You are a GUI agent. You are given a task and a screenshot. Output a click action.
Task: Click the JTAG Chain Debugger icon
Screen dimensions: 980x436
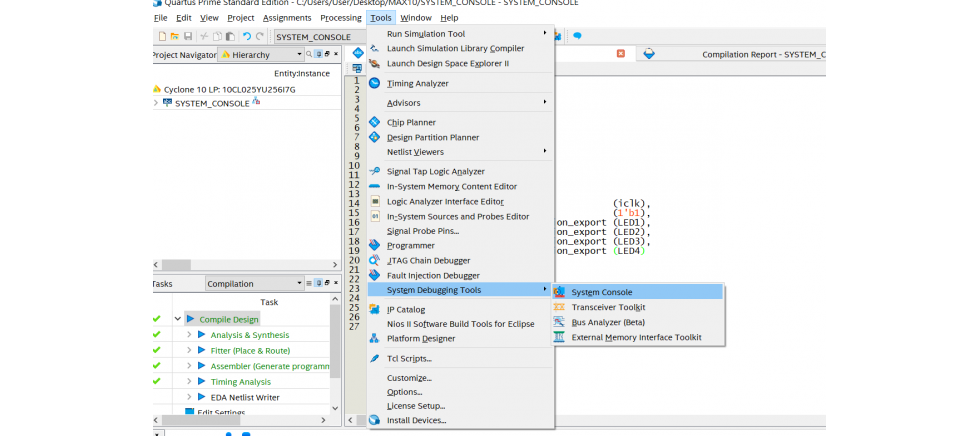click(x=375, y=260)
